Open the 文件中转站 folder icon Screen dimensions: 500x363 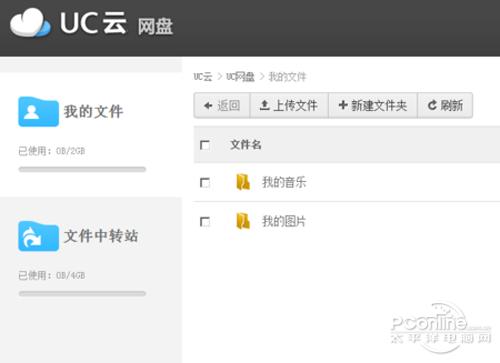38,236
